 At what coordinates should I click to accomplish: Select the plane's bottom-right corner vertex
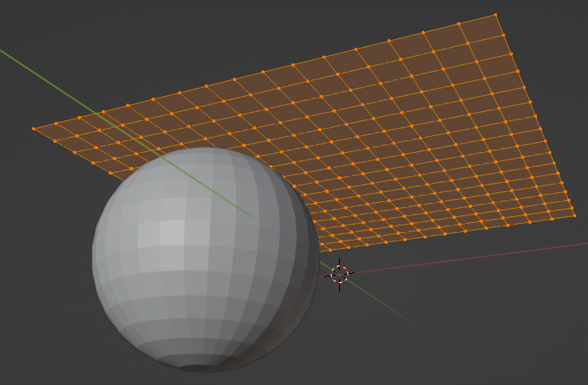575,215
